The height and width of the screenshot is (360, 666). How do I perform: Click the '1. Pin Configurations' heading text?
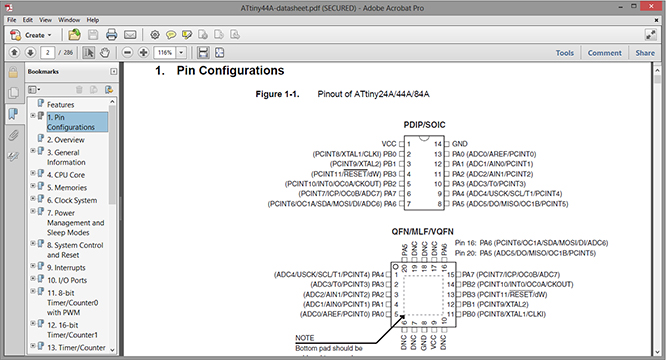220,70
